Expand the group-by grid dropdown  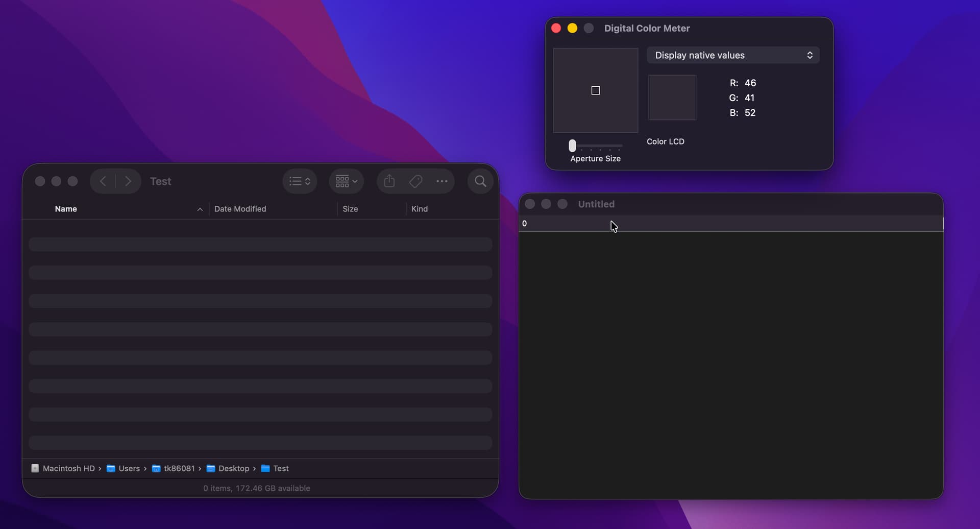[x=347, y=181]
